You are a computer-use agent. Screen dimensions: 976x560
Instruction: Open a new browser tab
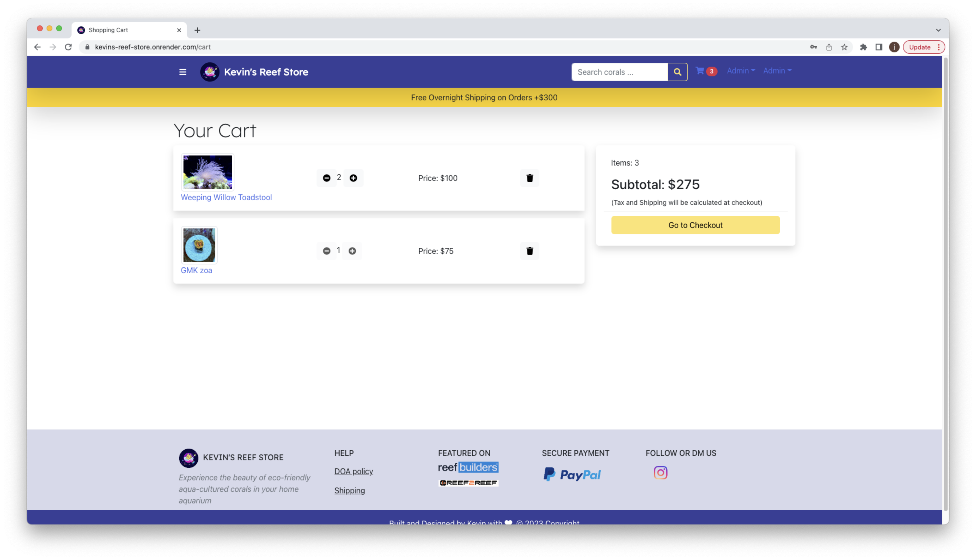(197, 30)
